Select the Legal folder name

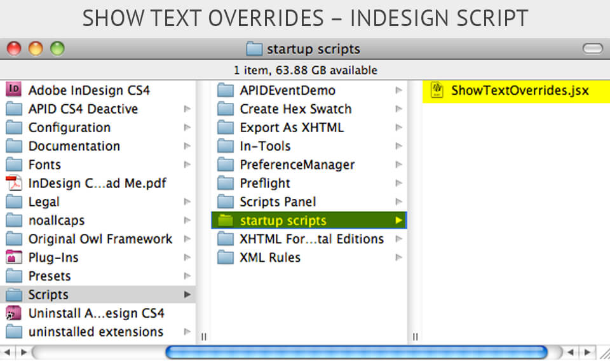44,202
